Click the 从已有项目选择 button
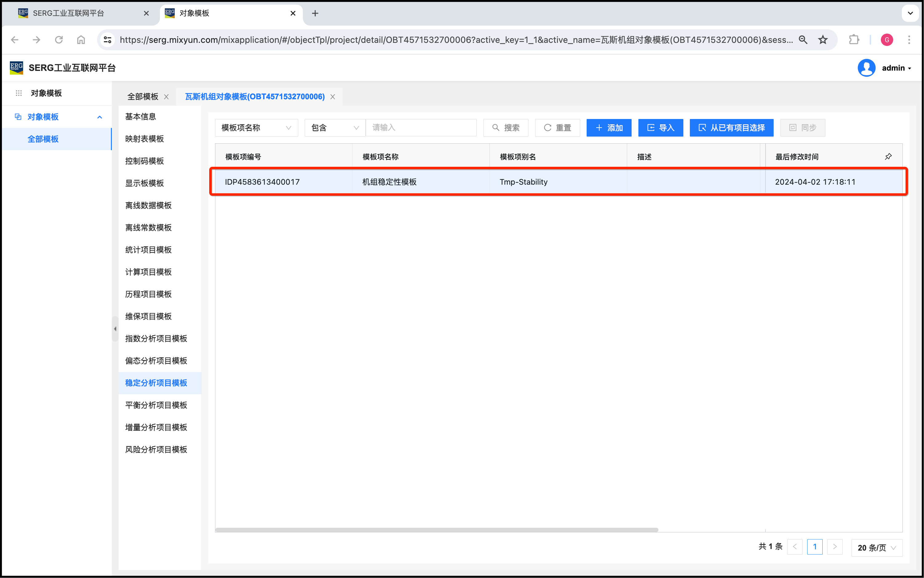This screenshot has width=924, height=578. 731,128
